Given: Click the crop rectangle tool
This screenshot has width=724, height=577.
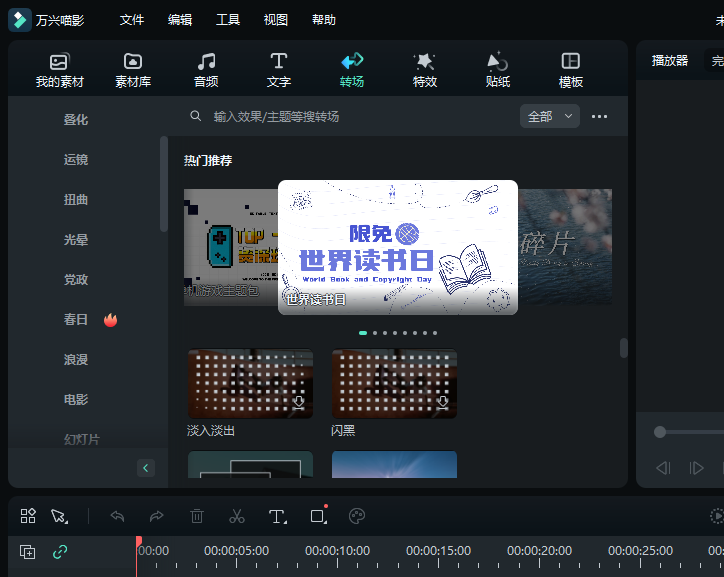Looking at the screenshot, I should (x=319, y=516).
